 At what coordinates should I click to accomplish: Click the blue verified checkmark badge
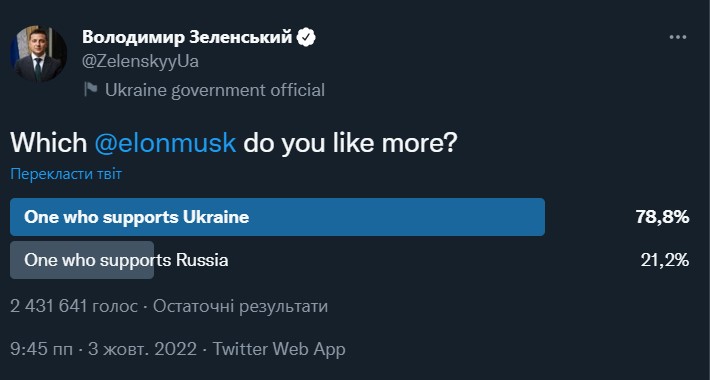[306, 37]
